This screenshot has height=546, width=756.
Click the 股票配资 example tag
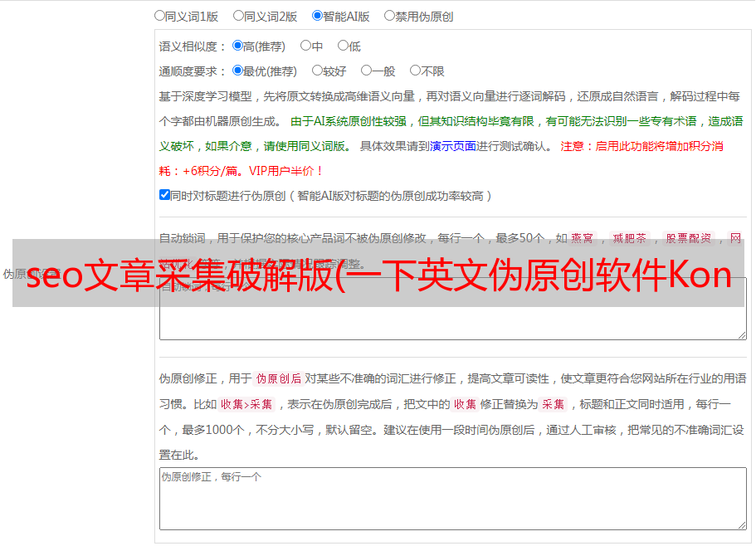click(689, 238)
